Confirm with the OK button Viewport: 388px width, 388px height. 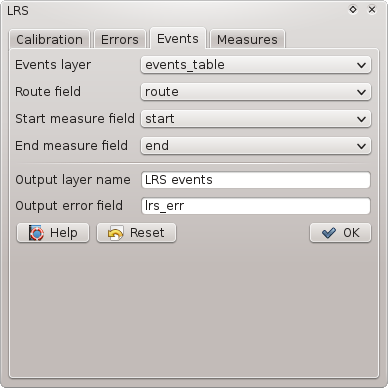[340, 233]
